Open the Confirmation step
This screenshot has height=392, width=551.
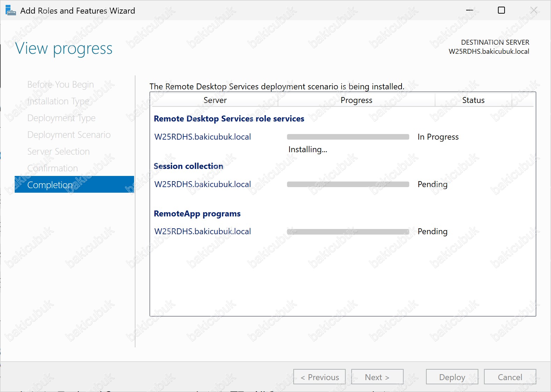pyautogui.click(x=52, y=168)
